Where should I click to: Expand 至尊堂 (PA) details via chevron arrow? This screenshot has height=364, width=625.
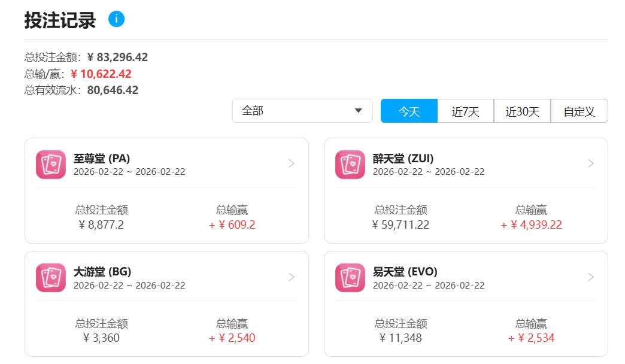(292, 163)
